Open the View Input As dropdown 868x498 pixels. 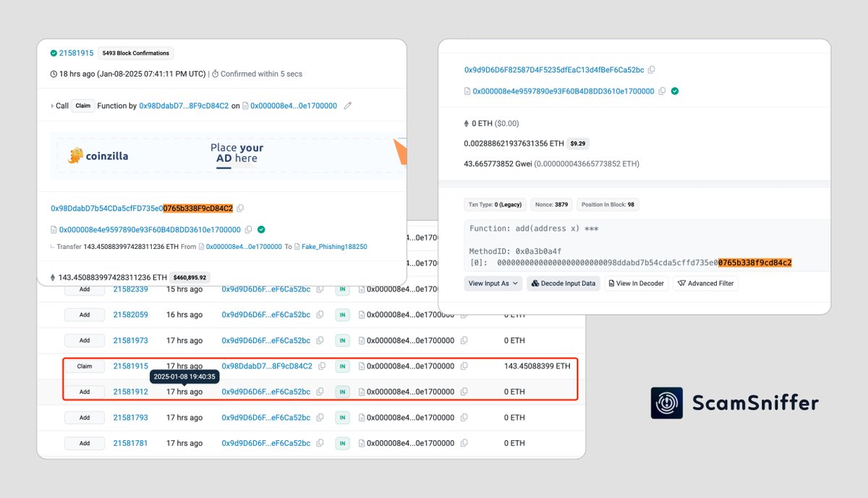coord(495,283)
